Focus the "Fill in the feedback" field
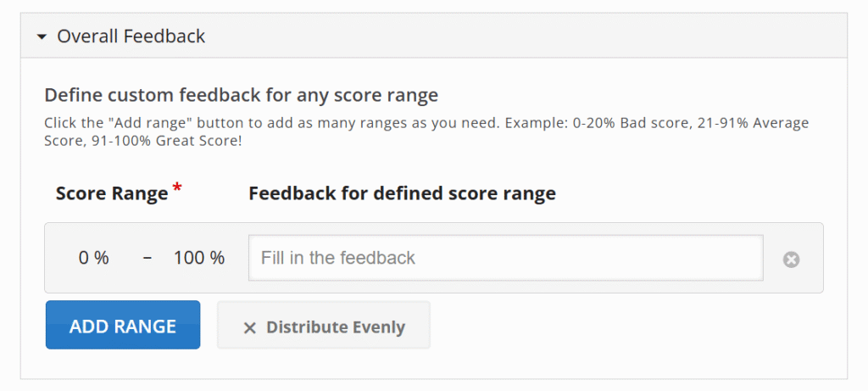 pyautogui.click(x=505, y=258)
